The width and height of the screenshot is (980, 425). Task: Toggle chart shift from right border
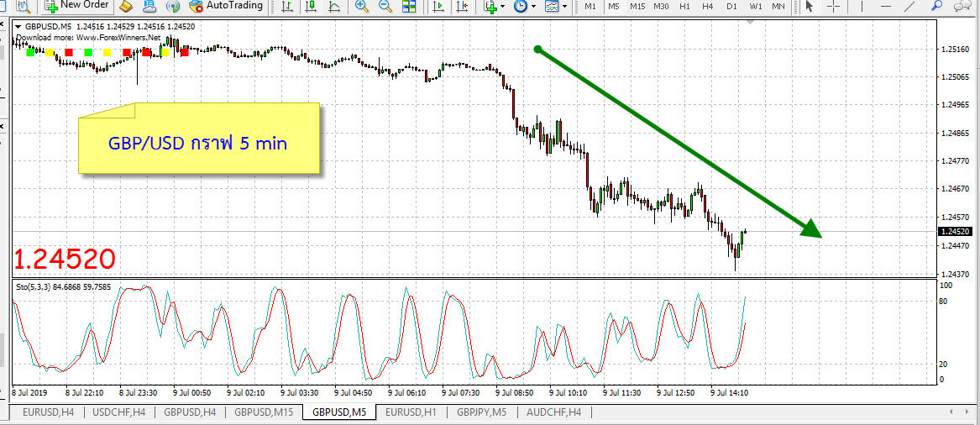tap(462, 7)
